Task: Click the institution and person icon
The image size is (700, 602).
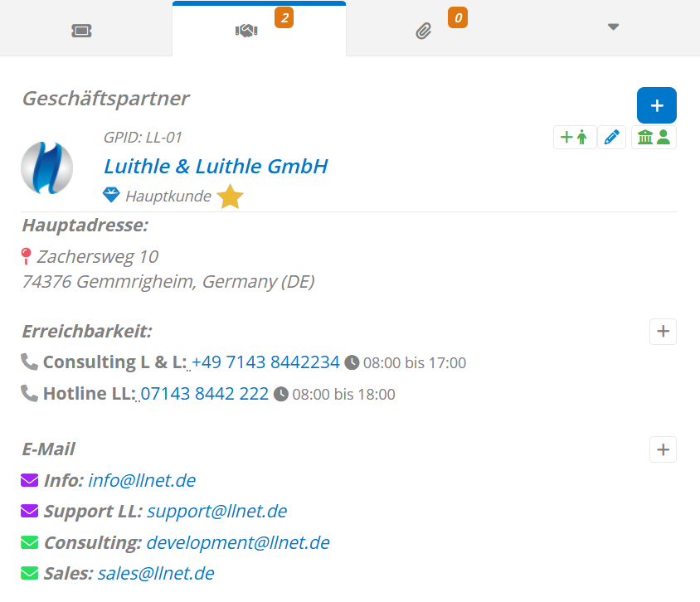Action: 654,138
